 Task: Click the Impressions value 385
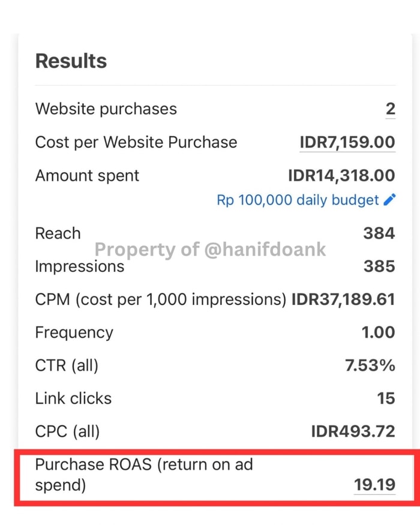coord(379,266)
